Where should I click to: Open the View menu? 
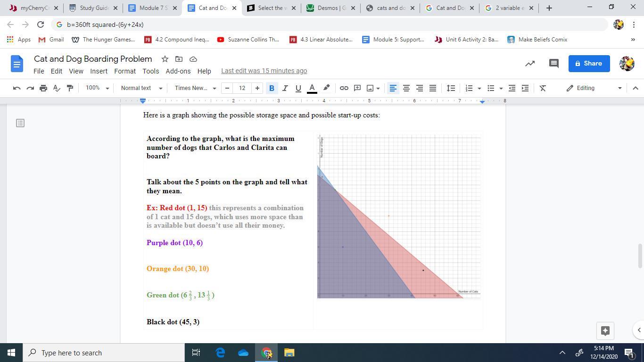point(76,71)
